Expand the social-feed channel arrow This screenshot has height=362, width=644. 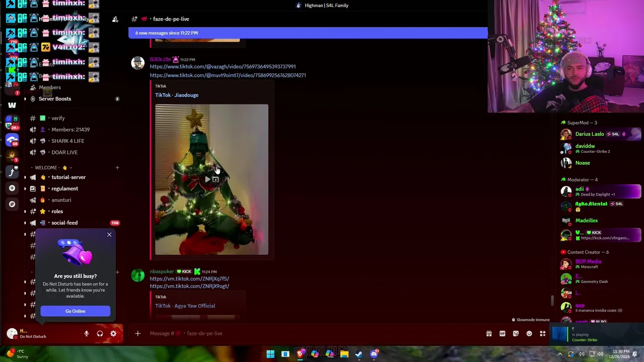click(x=25, y=223)
